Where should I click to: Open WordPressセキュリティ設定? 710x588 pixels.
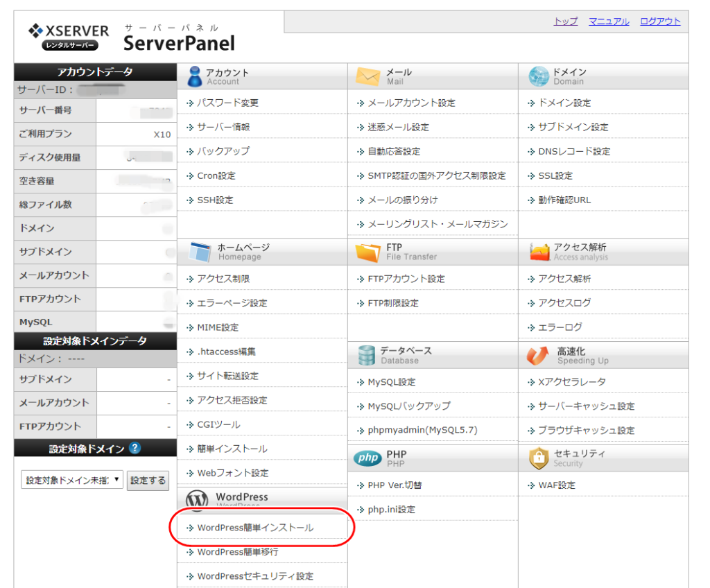click(255, 576)
